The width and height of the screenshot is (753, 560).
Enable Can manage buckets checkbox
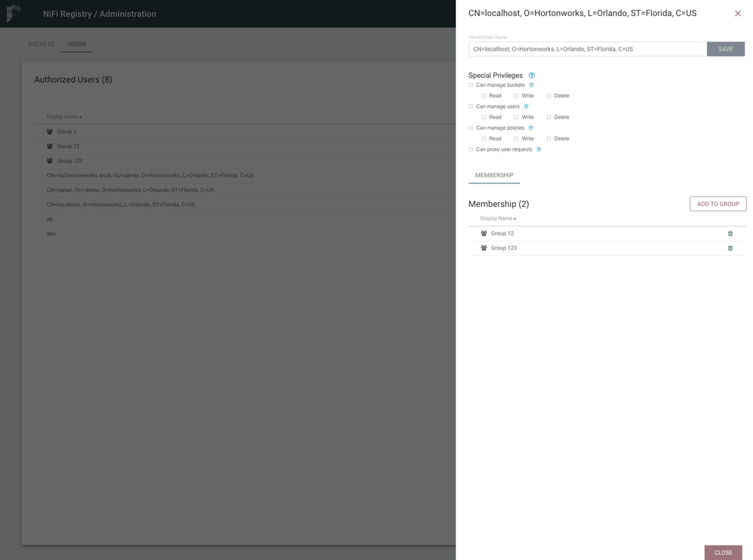(x=471, y=85)
